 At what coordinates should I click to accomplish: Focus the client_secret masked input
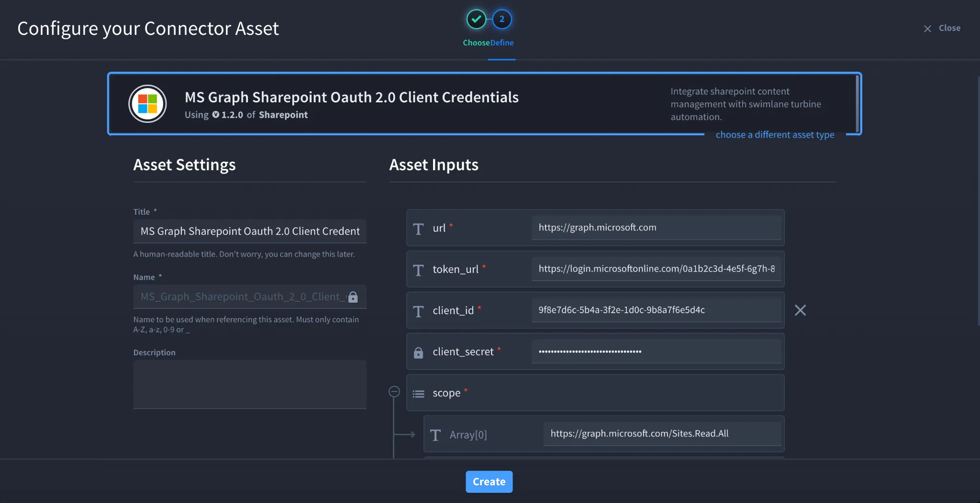coord(656,351)
